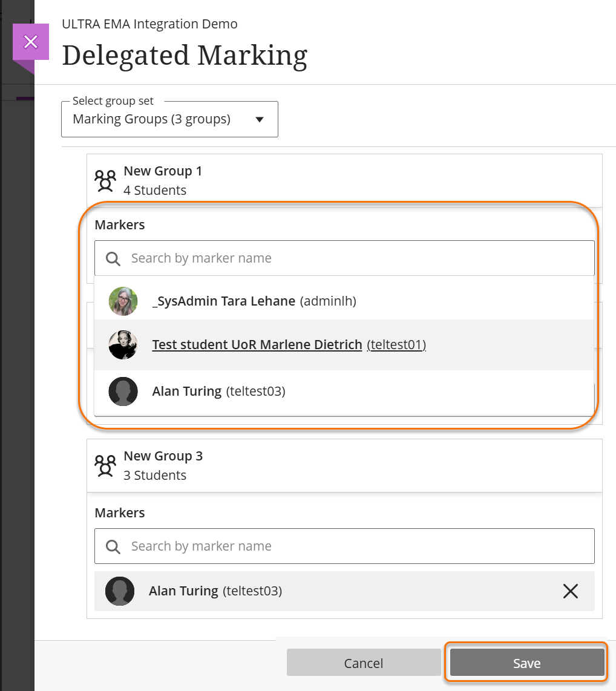Save the delegated marking settings
Screen dimensions: 616x691
coord(526,663)
